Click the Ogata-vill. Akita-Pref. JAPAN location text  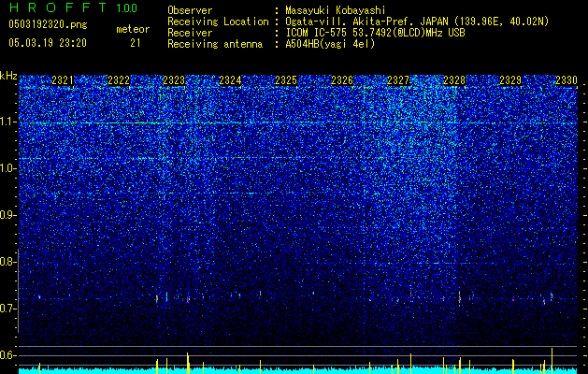417,22
